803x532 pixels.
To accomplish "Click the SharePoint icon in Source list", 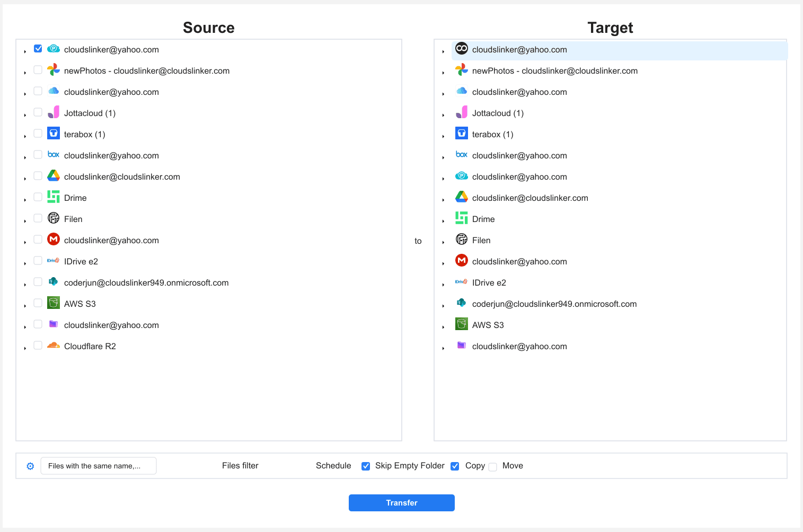I will tap(54, 281).
